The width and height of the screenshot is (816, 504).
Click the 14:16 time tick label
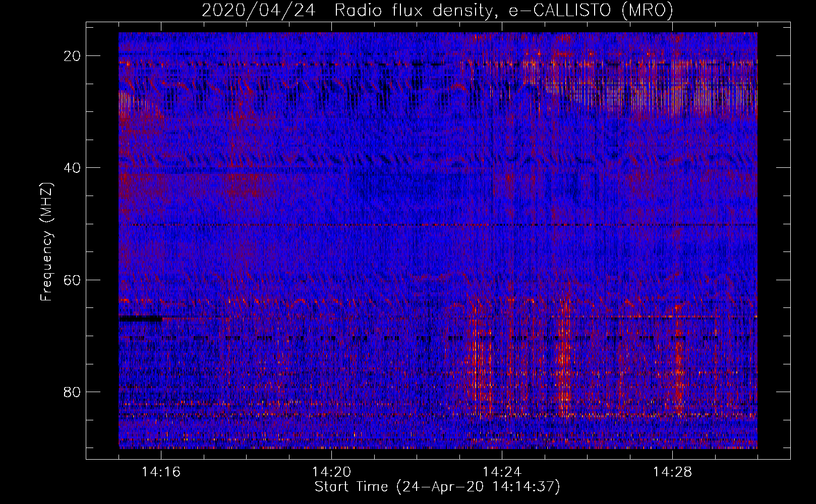point(161,472)
